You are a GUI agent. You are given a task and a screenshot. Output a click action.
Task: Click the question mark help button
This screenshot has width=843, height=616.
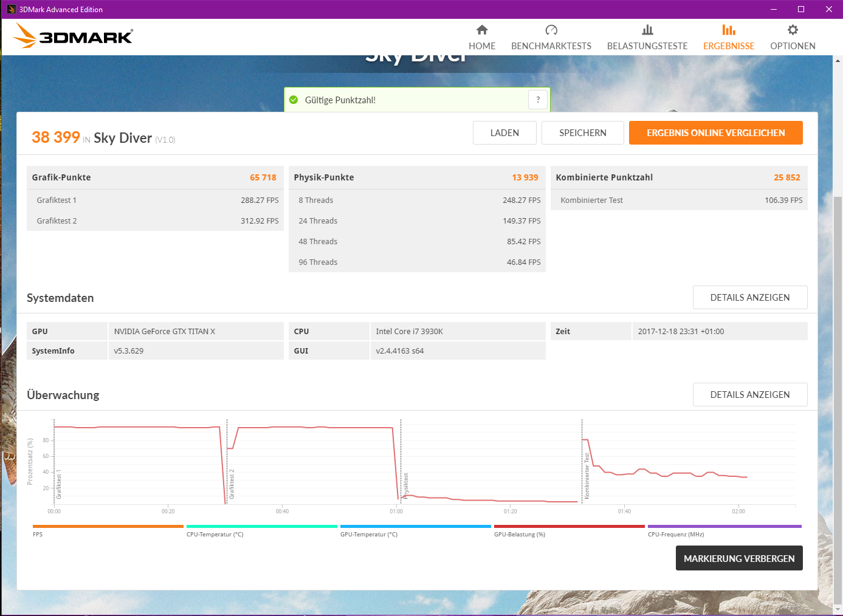[538, 100]
